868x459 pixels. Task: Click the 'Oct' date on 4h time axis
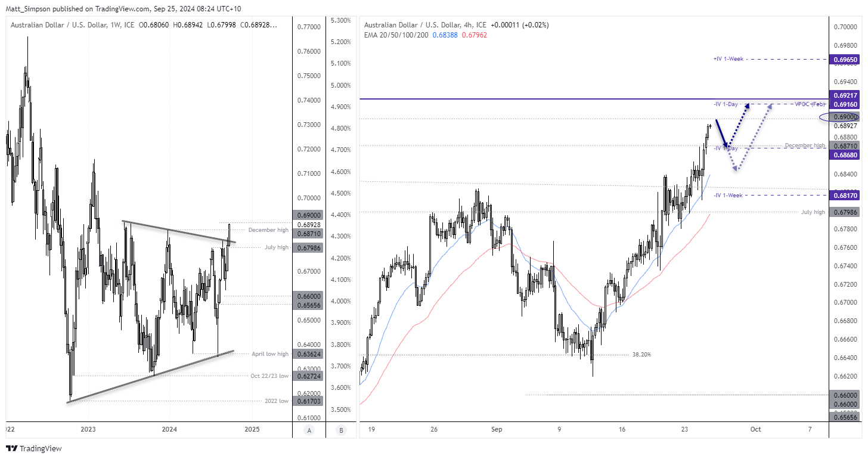tap(755, 429)
